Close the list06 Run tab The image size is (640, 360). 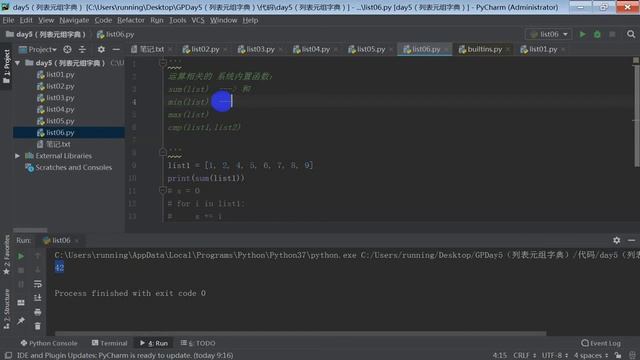point(77,240)
